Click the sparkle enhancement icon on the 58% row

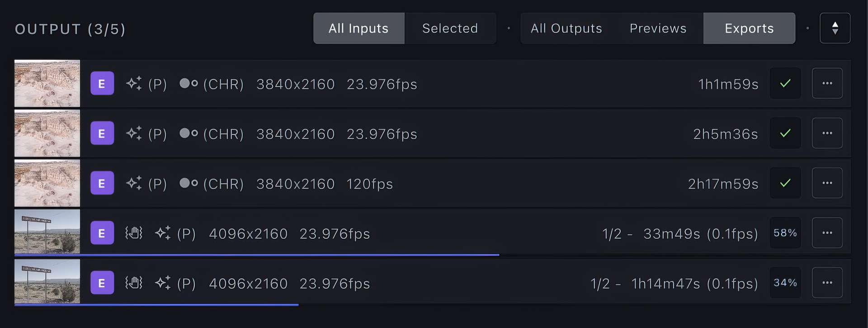163,233
